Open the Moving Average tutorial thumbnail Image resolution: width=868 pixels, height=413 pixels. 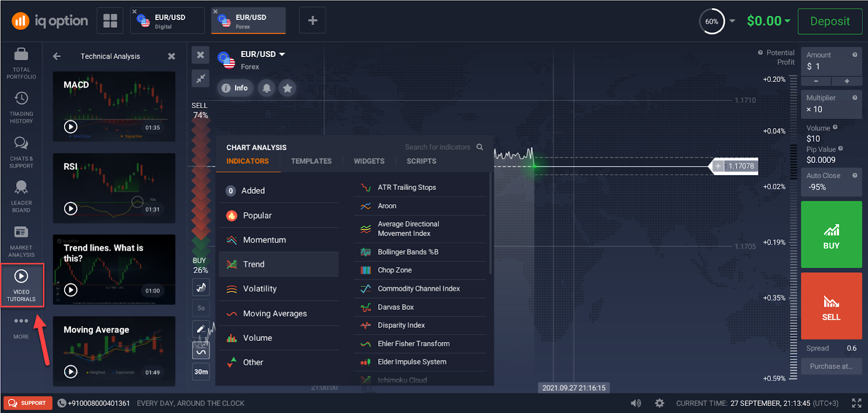[x=114, y=351]
